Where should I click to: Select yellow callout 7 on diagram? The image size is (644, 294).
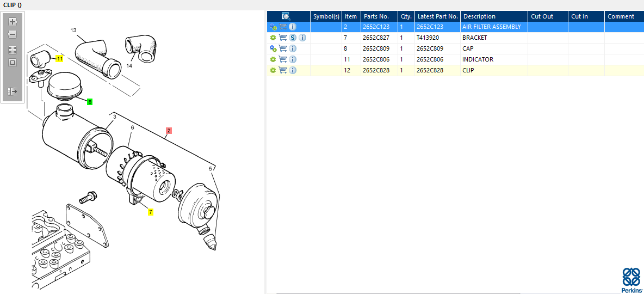[151, 212]
